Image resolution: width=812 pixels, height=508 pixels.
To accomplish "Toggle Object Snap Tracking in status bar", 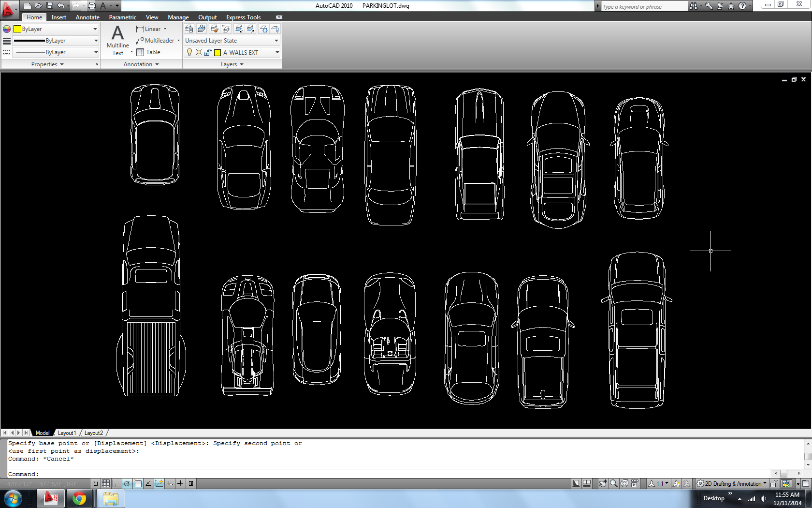I will pyautogui.click(x=148, y=483).
